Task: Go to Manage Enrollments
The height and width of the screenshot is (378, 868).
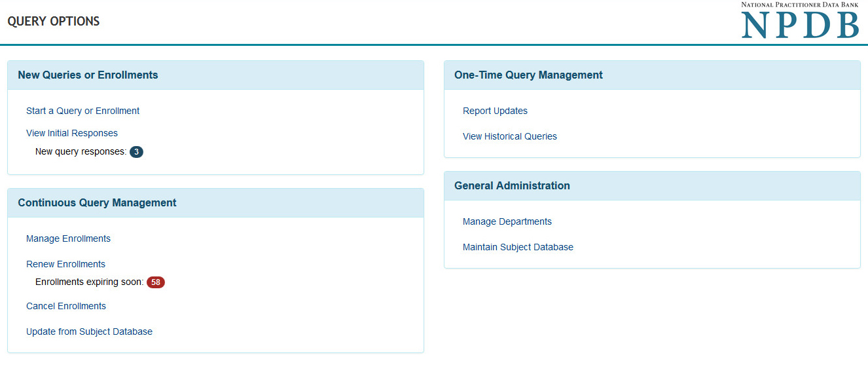Action: [68, 238]
